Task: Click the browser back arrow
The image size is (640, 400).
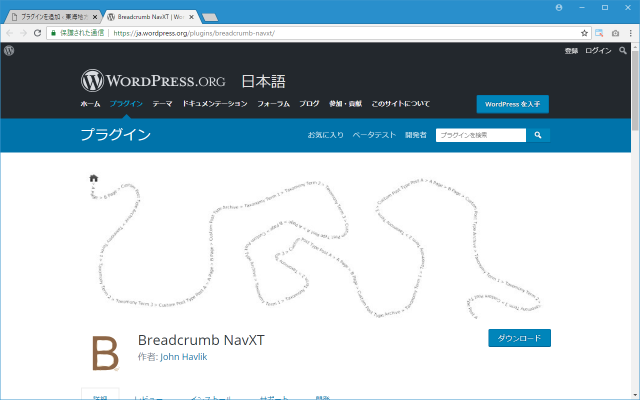Action: 10,33
